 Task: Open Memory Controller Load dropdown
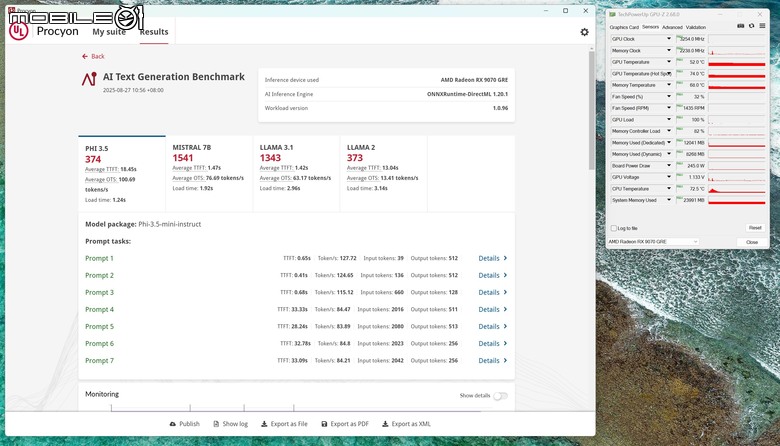pyautogui.click(x=669, y=131)
